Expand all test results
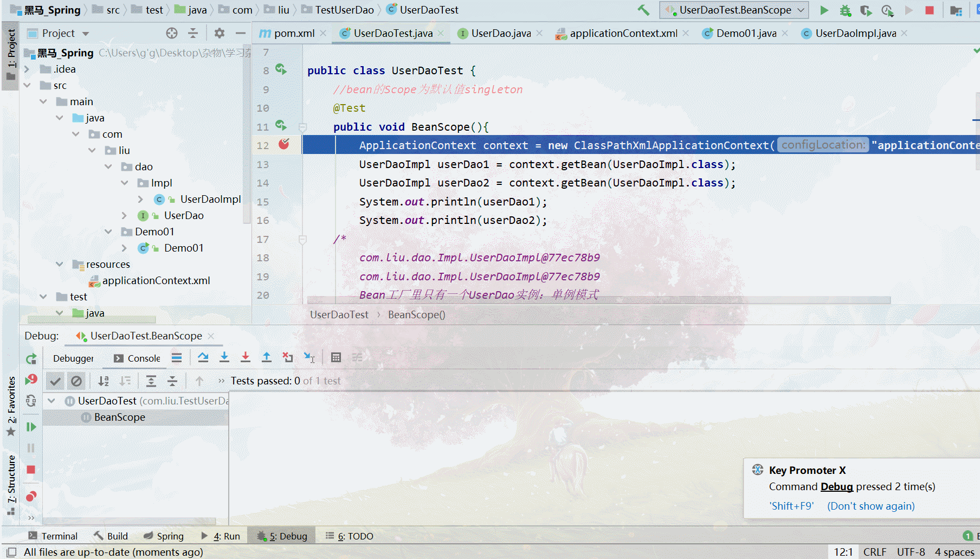 pos(151,381)
